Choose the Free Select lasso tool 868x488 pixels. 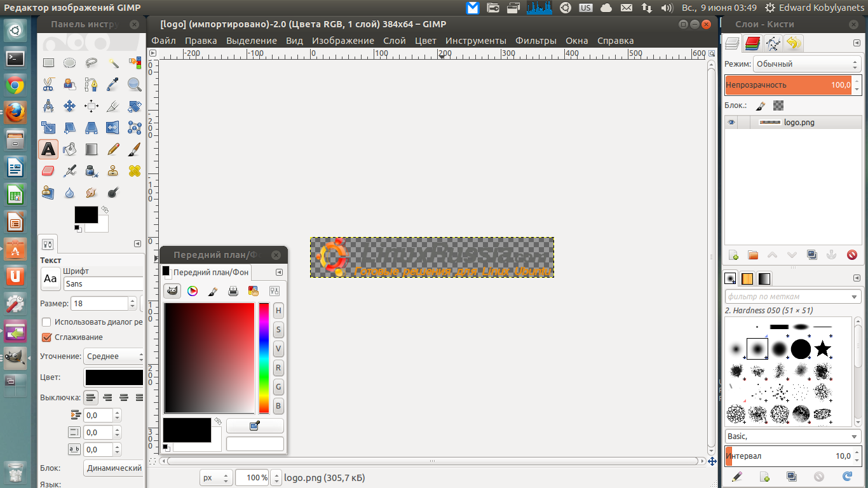click(92, 63)
